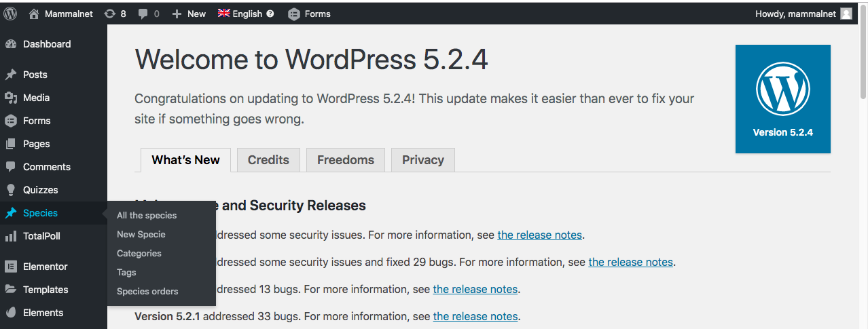Image resolution: width=868 pixels, height=329 pixels.
Task: Click the comments bubble icon in admin bar
Action: coord(143,14)
